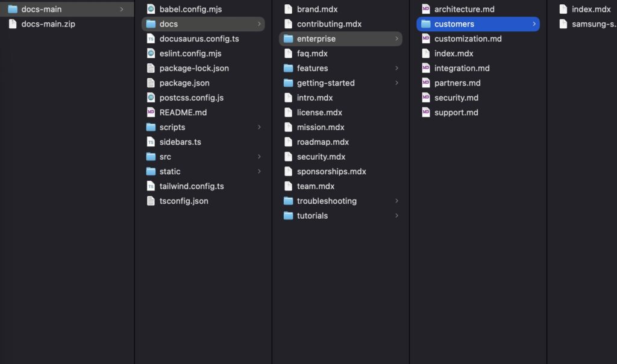Screen dimensions: 617x364
Task: Select the samsung file in customers column
Action: click(x=593, y=24)
